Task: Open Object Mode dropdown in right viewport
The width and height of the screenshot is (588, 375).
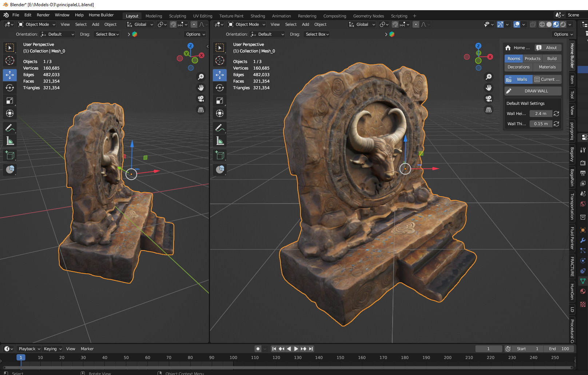Action: pos(247,24)
